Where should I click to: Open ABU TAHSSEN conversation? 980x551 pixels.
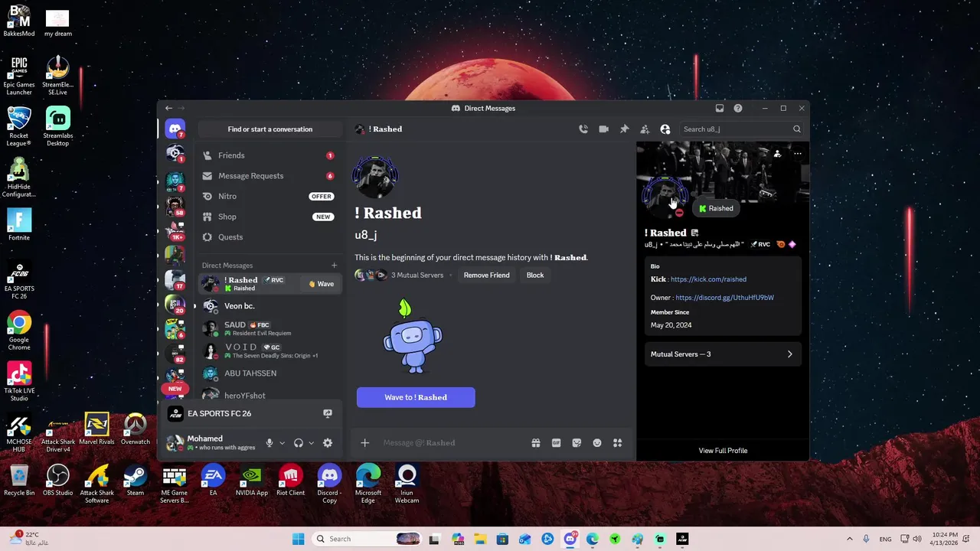click(269, 373)
